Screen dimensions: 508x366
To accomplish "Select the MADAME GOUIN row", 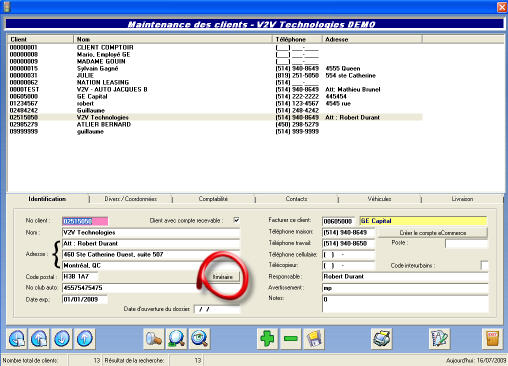I will click(215, 61).
